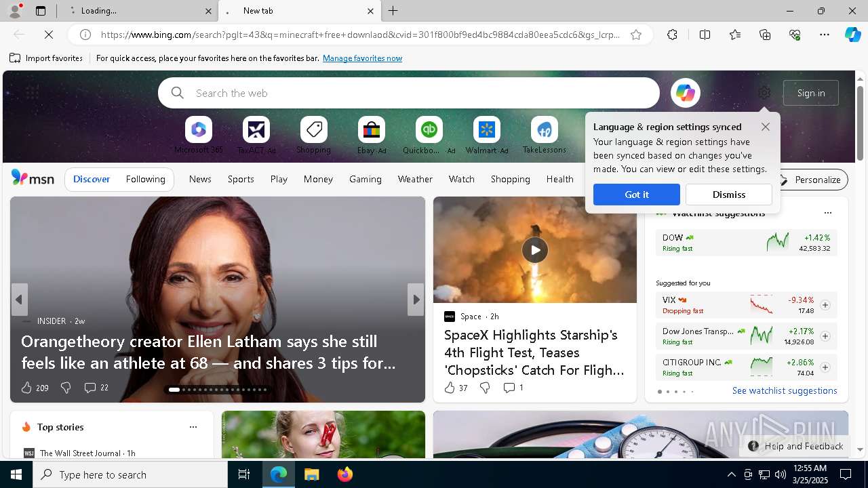Image resolution: width=868 pixels, height=488 pixels.
Task: Switch to the Following tab
Action: pos(145,179)
